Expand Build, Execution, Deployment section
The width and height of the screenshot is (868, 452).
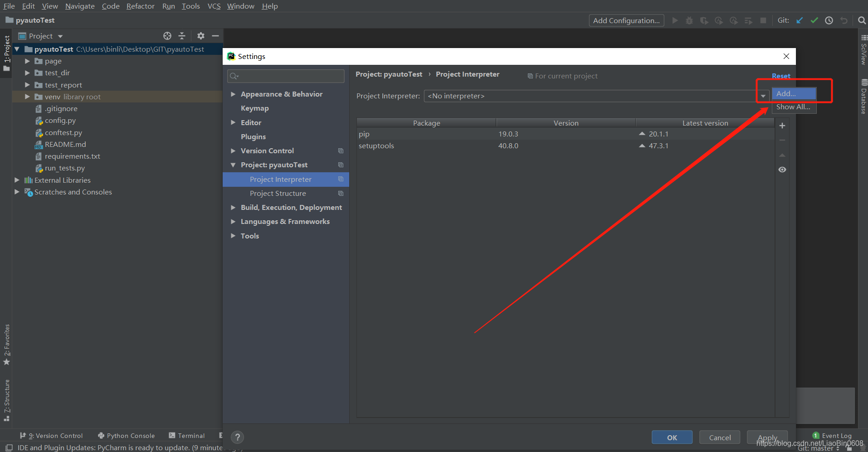pyautogui.click(x=233, y=208)
